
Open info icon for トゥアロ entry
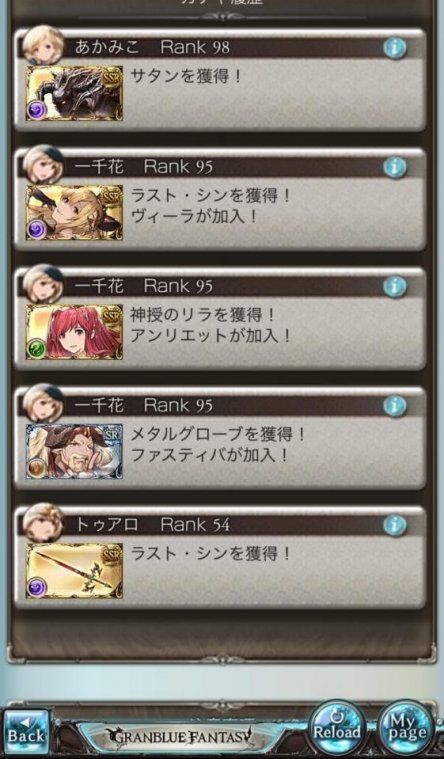point(395,525)
